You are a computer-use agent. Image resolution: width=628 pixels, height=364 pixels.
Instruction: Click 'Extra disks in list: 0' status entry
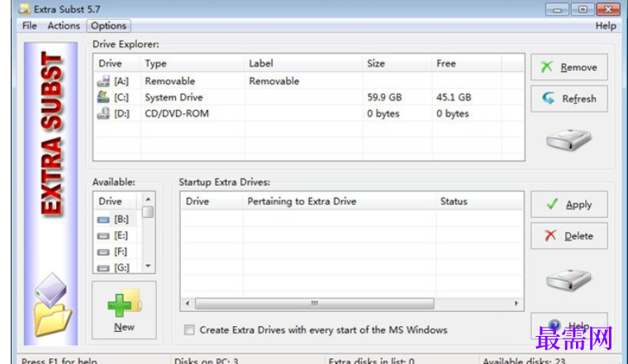pos(371,360)
